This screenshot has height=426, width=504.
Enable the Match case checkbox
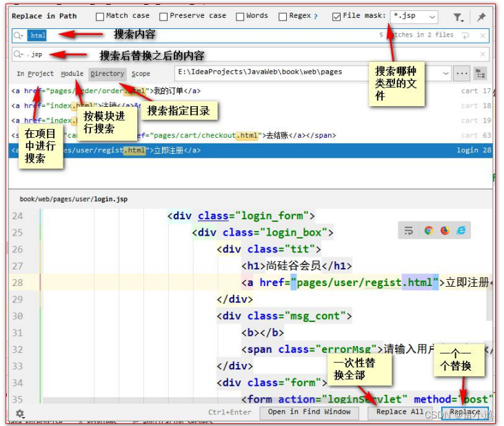point(100,17)
